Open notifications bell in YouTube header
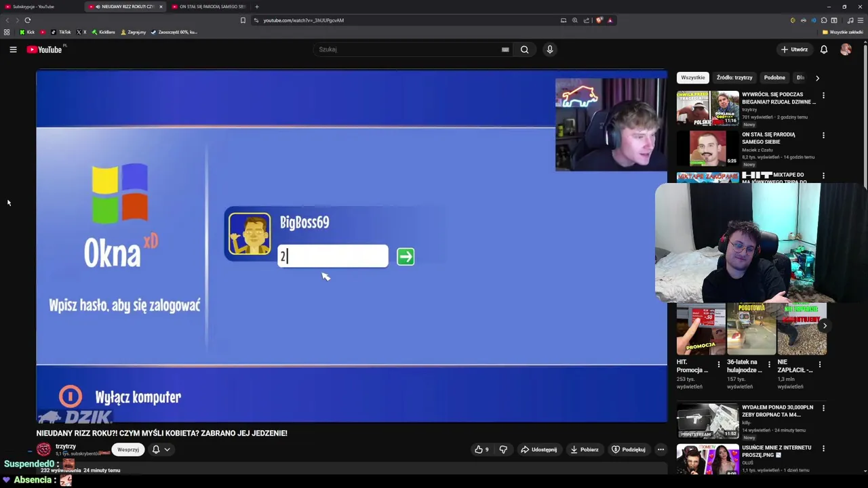Image resolution: width=868 pixels, height=488 pixels. 824,49
